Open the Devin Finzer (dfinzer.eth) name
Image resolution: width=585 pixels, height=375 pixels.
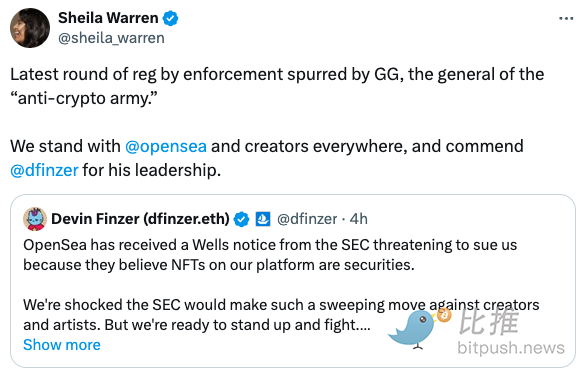[140, 219]
